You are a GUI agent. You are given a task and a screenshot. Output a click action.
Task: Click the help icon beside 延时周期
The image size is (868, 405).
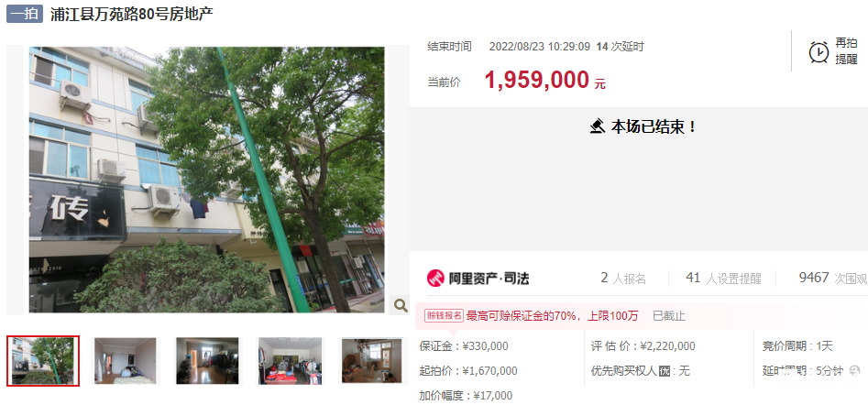click(855, 370)
